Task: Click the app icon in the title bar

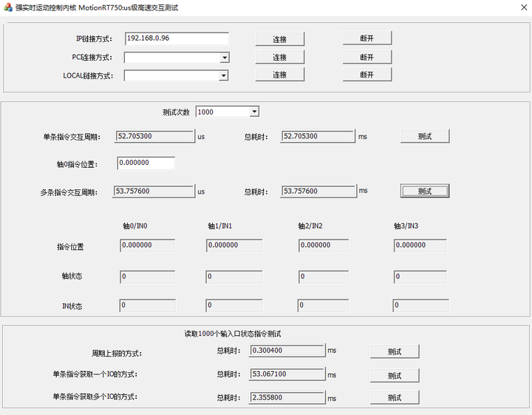Action: 8,7
